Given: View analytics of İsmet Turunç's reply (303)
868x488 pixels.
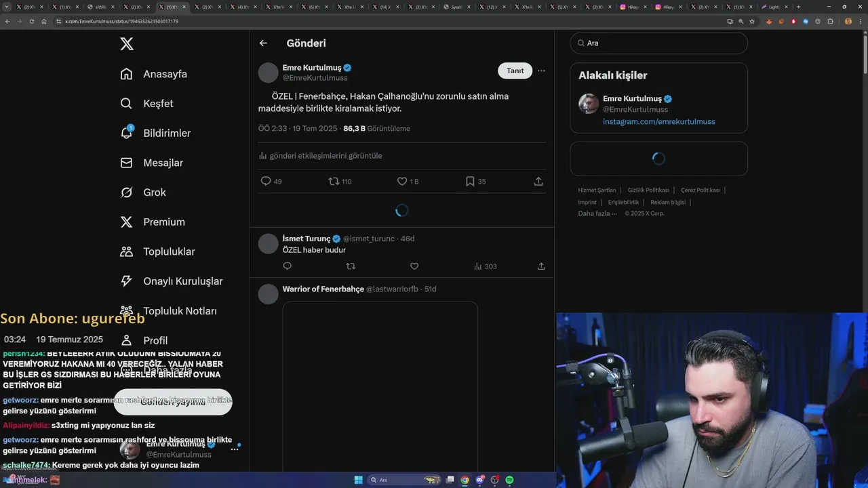Looking at the screenshot, I should [x=485, y=266].
